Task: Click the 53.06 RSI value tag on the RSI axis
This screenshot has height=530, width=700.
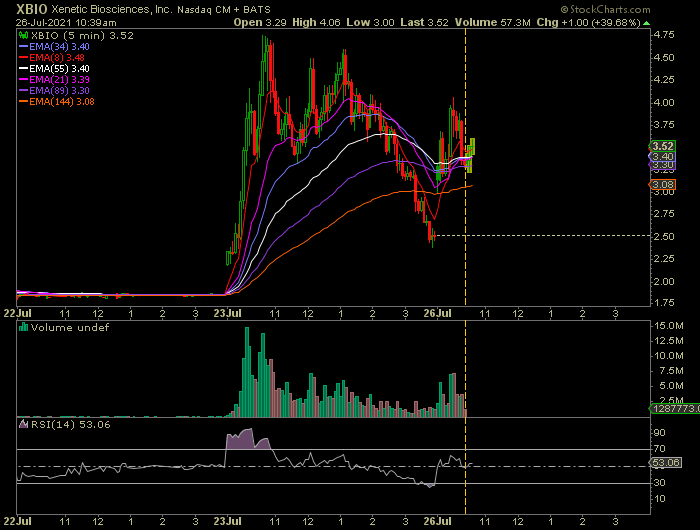Action: tap(665, 463)
